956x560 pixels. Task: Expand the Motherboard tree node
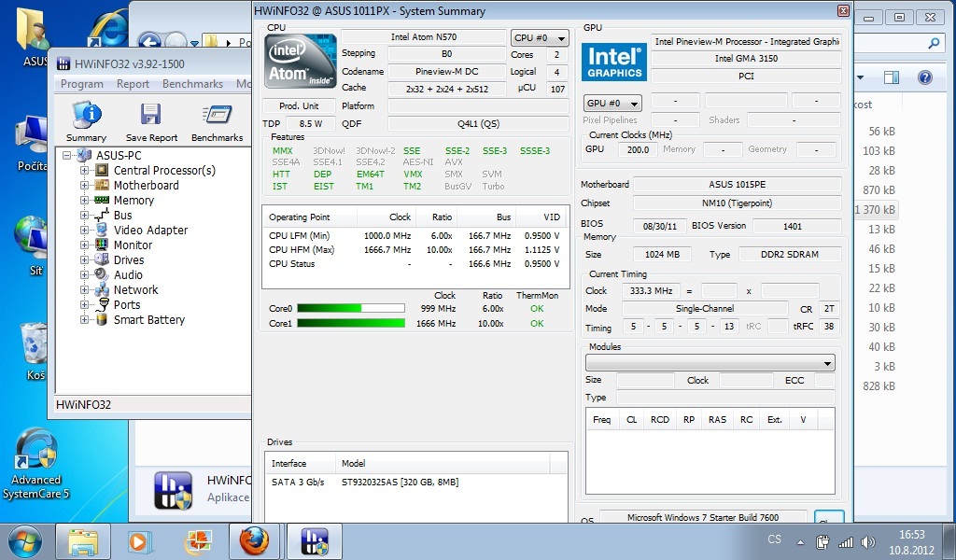coord(85,186)
